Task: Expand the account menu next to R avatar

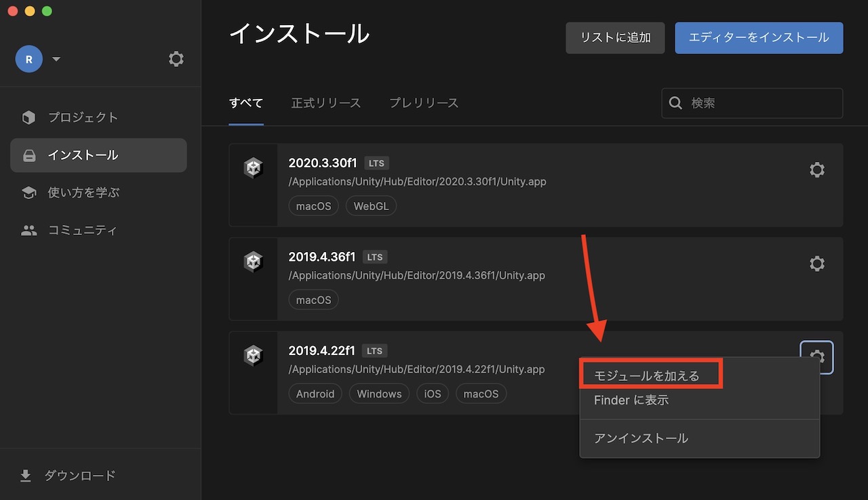Action: 56,59
